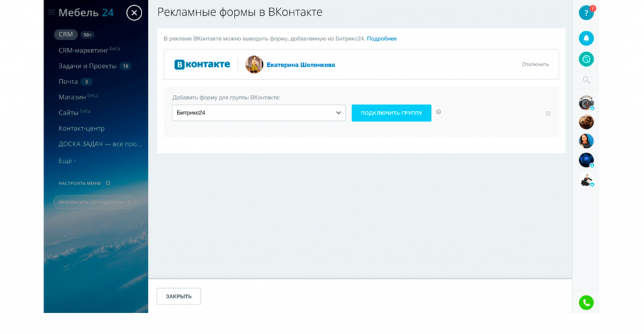Screen dimensions: 644x334
Task: Click the search magnifier in right sidebar
Action: pos(586,80)
